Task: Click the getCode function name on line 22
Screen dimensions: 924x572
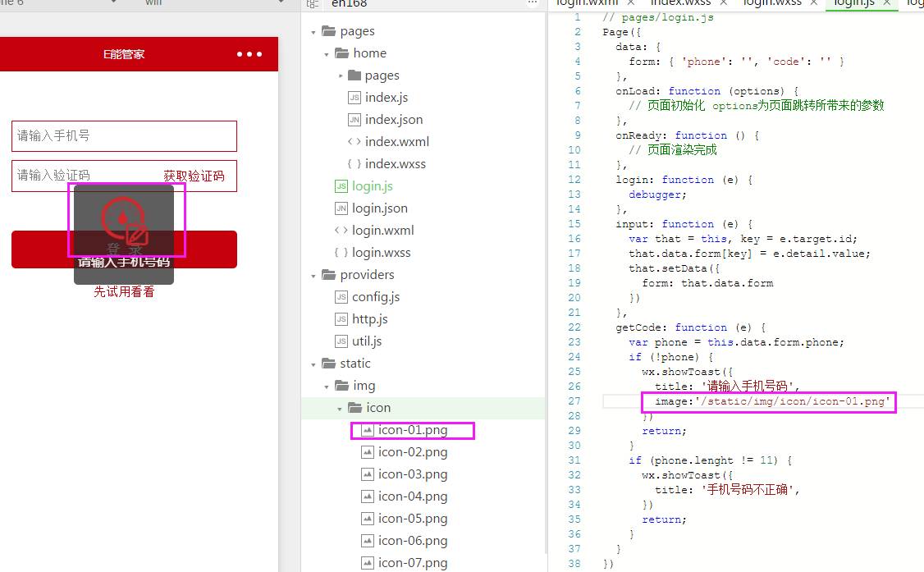Action: click(638, 327)
